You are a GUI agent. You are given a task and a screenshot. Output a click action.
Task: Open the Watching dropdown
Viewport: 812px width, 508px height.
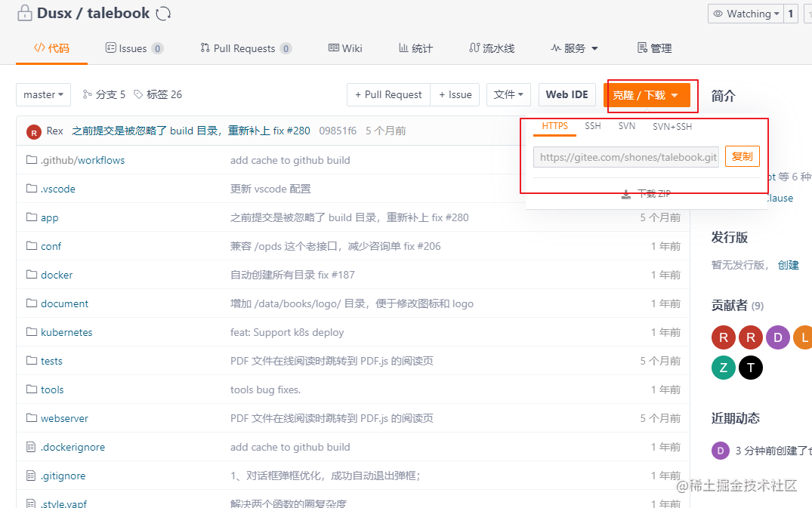coord(746,14)
